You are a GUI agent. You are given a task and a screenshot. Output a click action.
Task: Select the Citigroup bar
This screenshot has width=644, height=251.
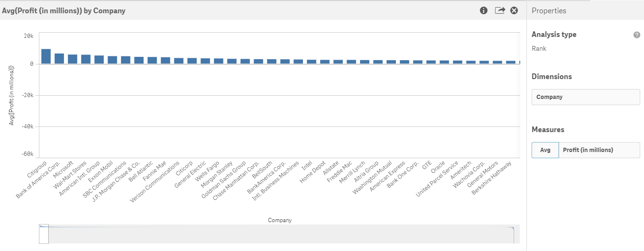46,56
